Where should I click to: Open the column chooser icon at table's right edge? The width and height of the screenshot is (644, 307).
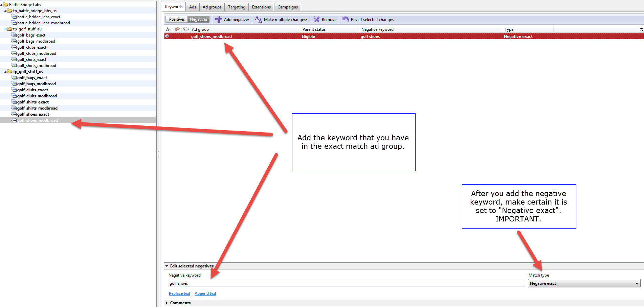[x=641, y=29]
